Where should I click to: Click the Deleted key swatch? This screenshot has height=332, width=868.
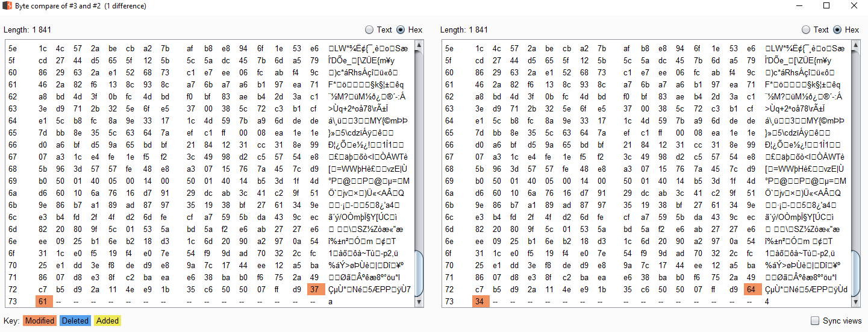click(x=75, y=321)
